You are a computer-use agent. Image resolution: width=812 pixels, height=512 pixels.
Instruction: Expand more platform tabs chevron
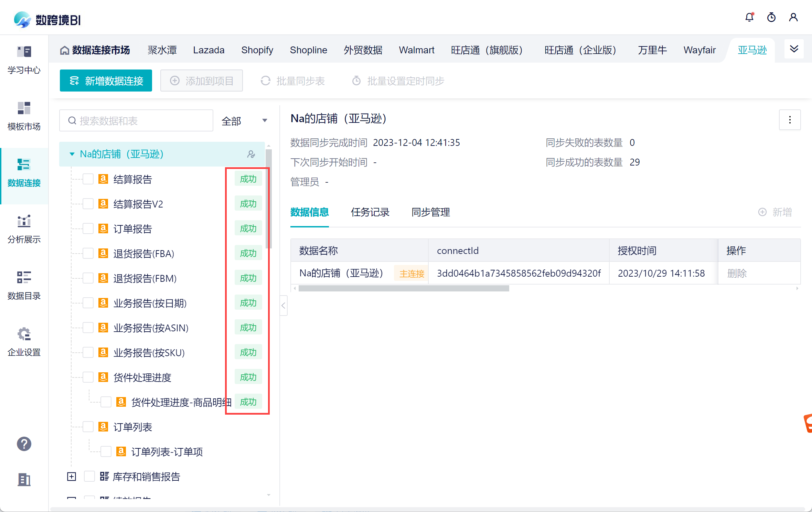click(794, 49)
